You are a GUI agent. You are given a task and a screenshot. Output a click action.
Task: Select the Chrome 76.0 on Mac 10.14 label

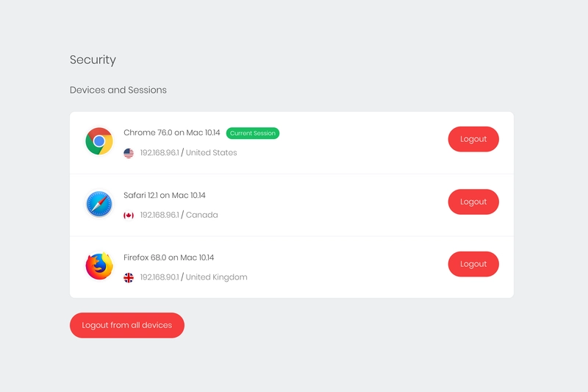(172, 133)
